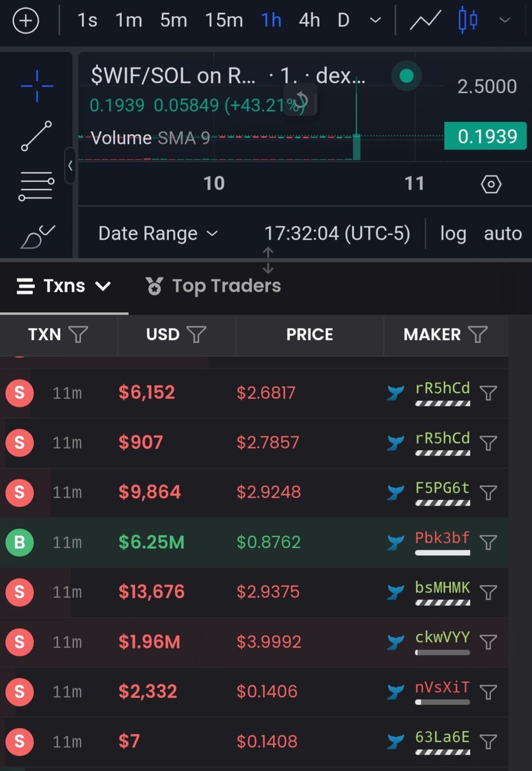The height and width of the screenshot is (771, 532).
Task: Open maker rR5hCd on $907 row
Action: [x=442, y=438]
